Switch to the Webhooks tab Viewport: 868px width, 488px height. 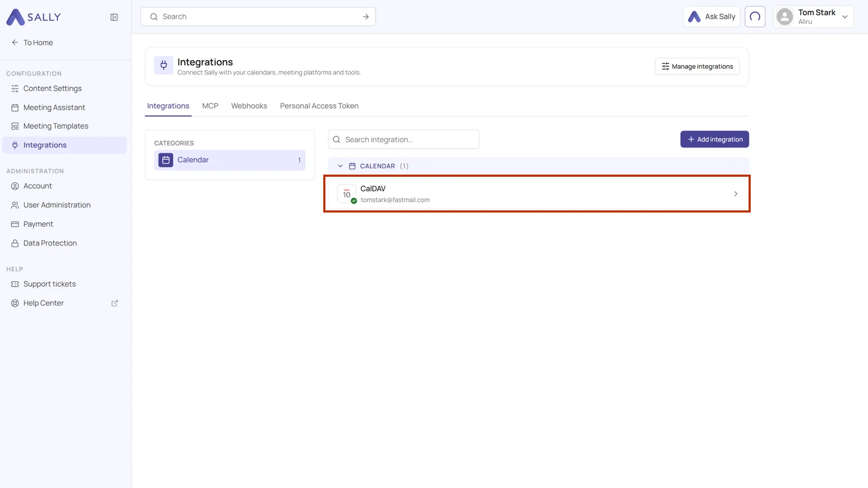pos(249,106)
